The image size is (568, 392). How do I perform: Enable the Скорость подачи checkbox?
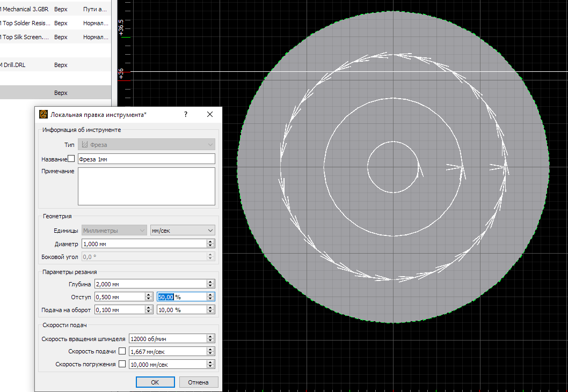pos(122,351)
